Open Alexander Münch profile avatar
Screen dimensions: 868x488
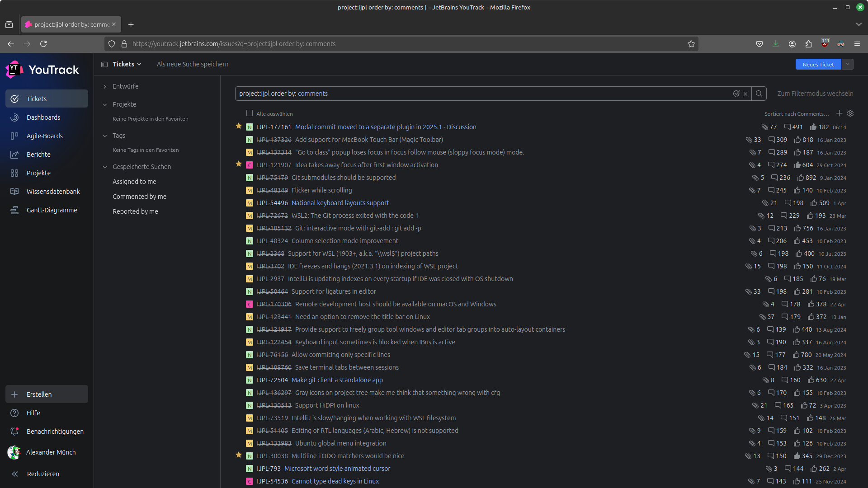[14, 452]
